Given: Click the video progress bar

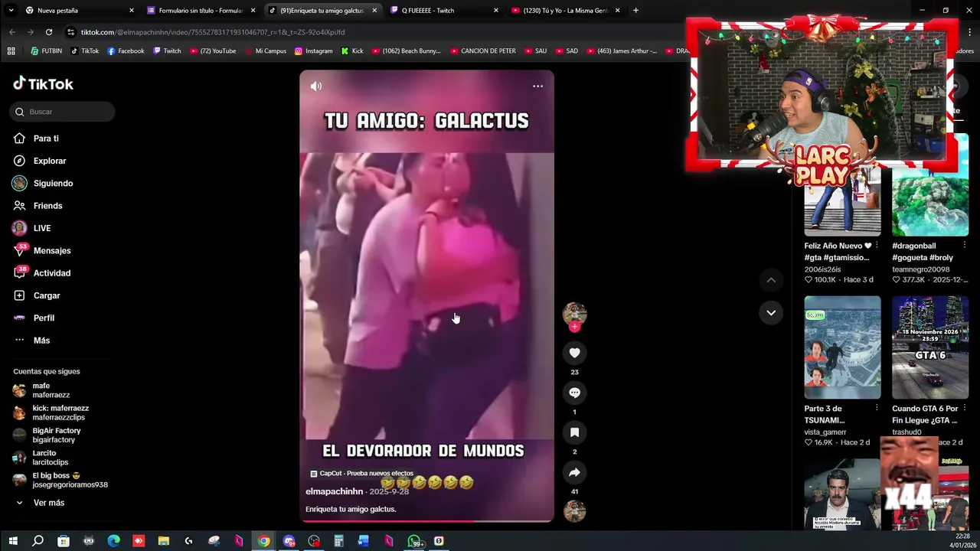Looking at the screenshot, I should (426, 521).
